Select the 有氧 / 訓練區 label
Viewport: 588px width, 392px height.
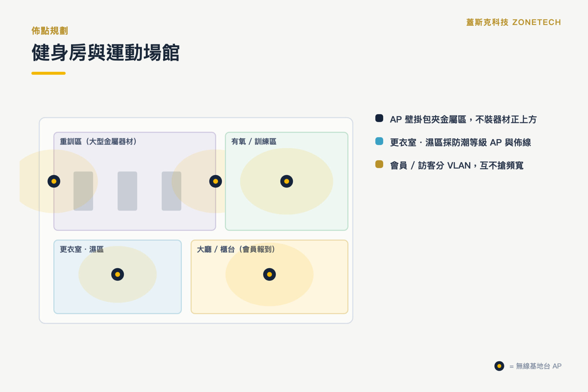[x=254, y=141]
